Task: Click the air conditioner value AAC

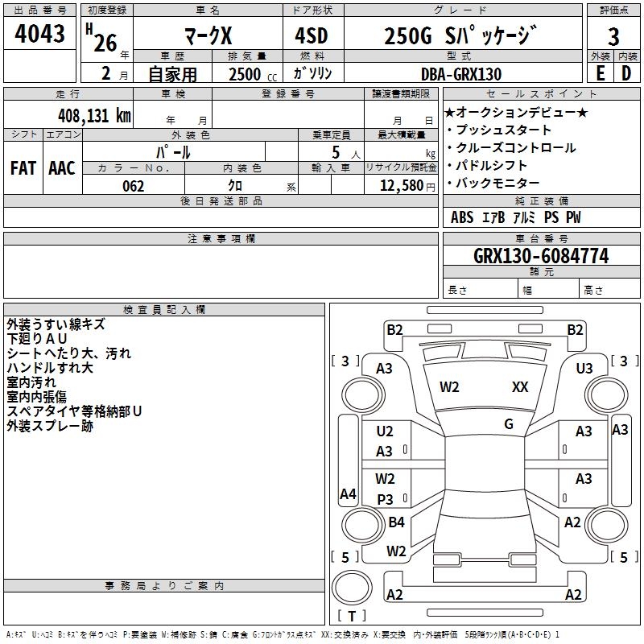Action: click(x=62, y=168)
